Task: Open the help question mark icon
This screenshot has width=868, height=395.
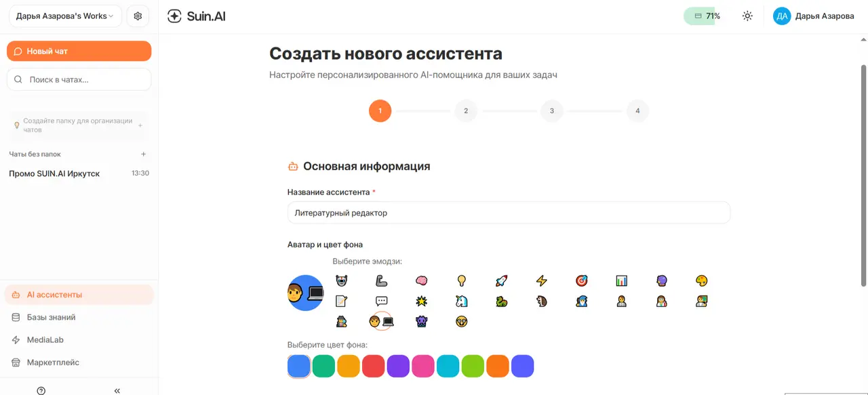Action: pyautogui.click(x=41, y=390)
